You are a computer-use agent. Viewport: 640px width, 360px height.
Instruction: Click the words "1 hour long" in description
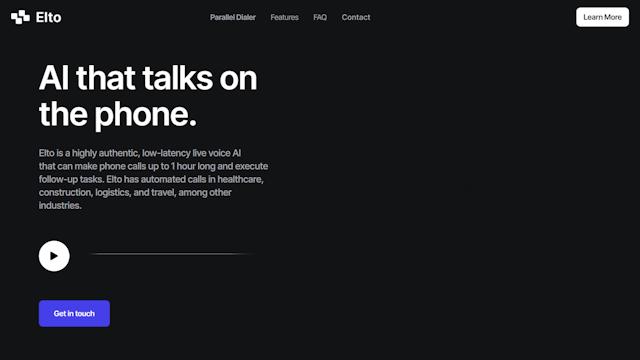pos(193,166)
